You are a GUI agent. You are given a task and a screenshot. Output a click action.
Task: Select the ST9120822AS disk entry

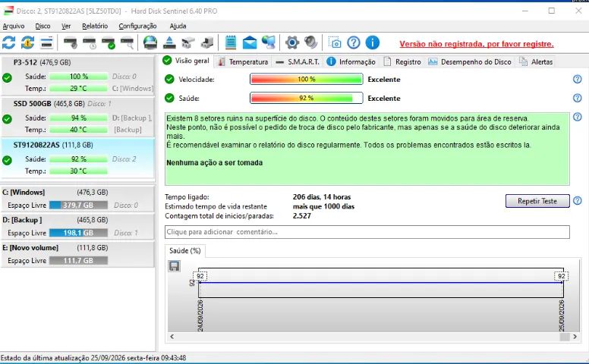(x=77, y=158)
